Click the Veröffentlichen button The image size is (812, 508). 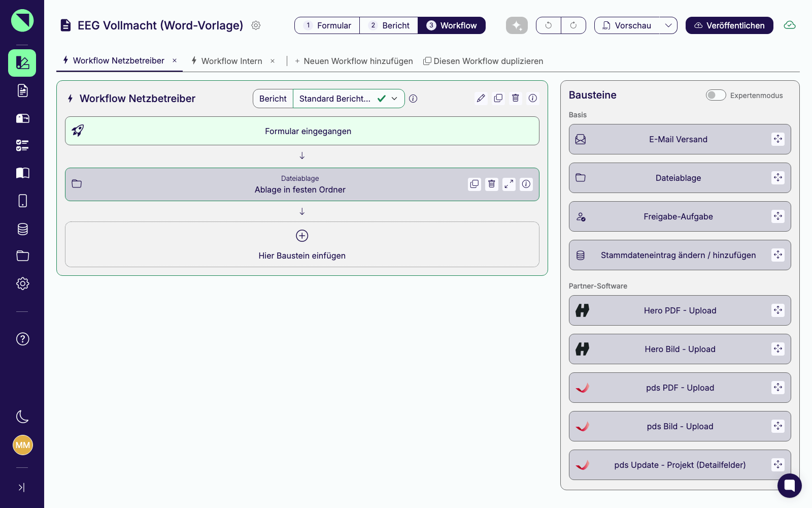(x=729, y=25)
